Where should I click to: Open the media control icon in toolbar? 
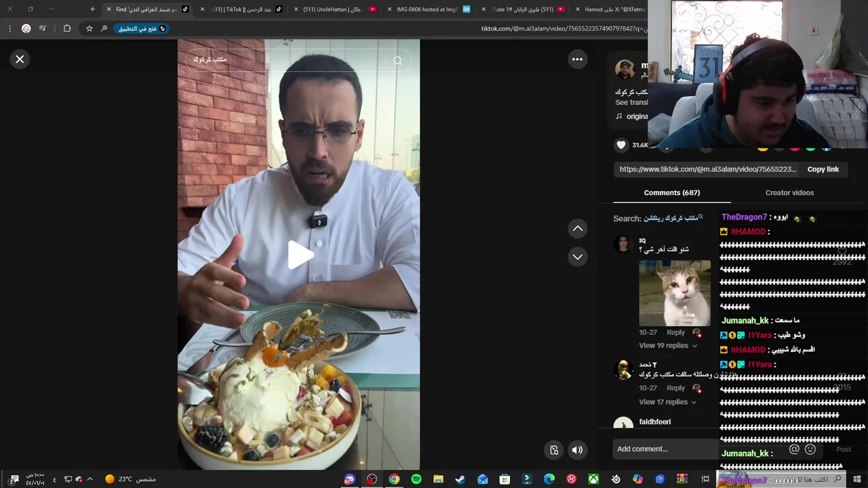pyautogui.click(x=43, y=28)
